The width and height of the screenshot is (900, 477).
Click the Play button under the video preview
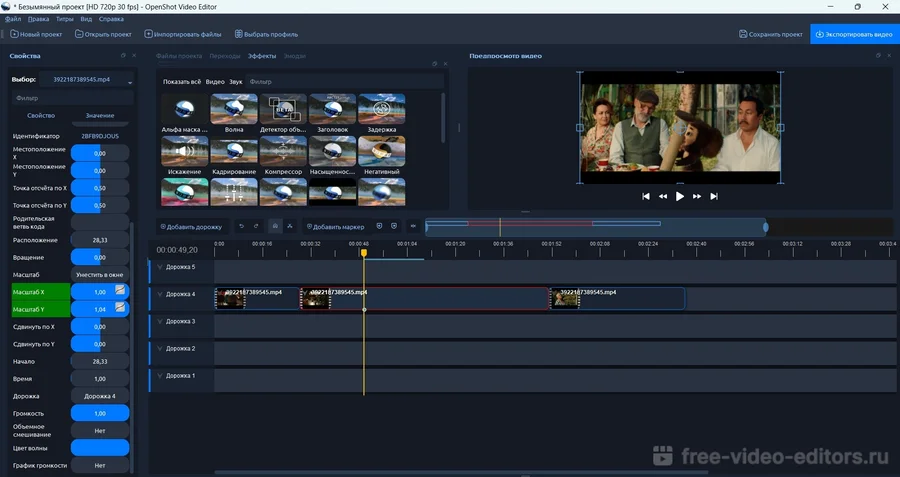tap(680, 197)
